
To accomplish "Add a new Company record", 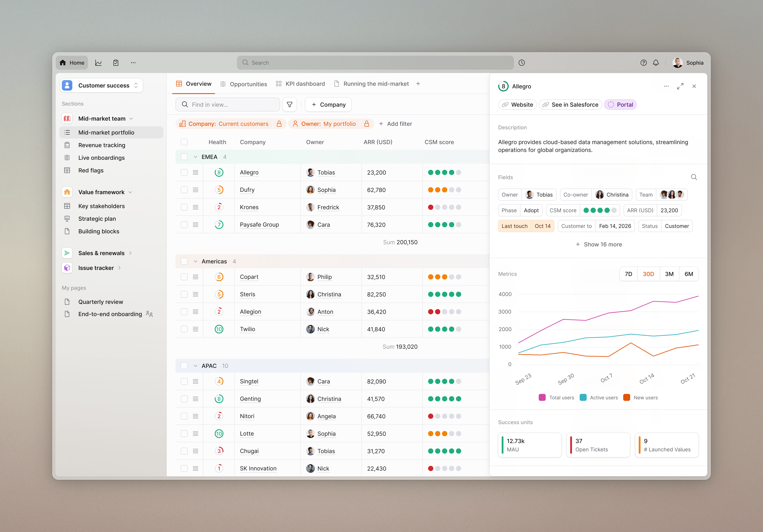I will [328, 104].
